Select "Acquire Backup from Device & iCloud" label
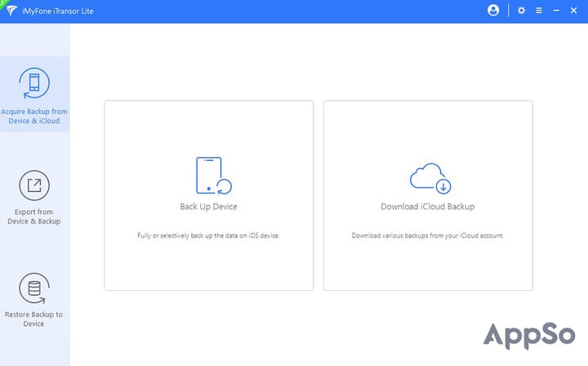Screen dimensions: 588x366 tap(34, 116)
